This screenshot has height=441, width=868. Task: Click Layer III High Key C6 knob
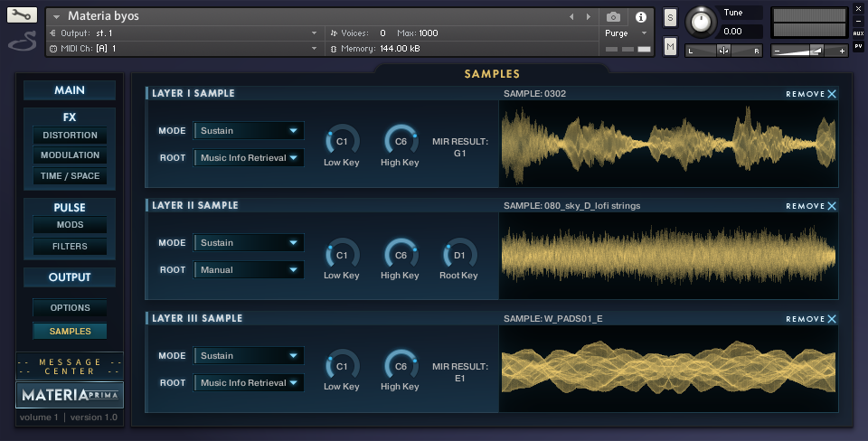tap(401, 366)
